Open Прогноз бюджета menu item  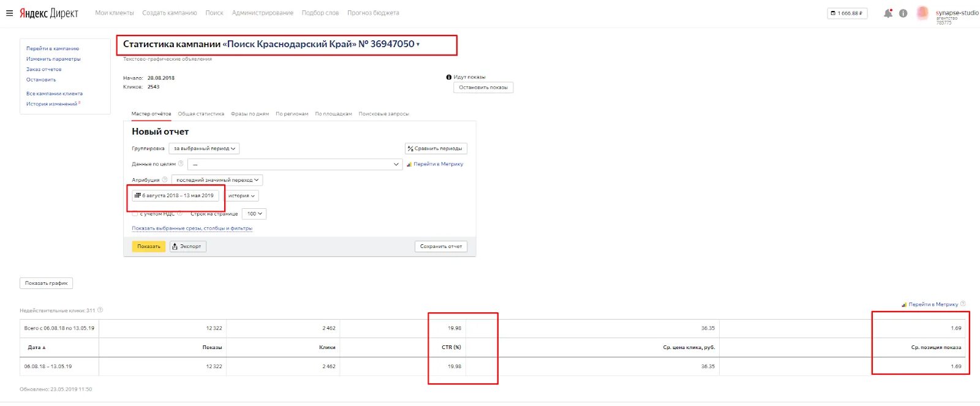[x=373, y=13]
